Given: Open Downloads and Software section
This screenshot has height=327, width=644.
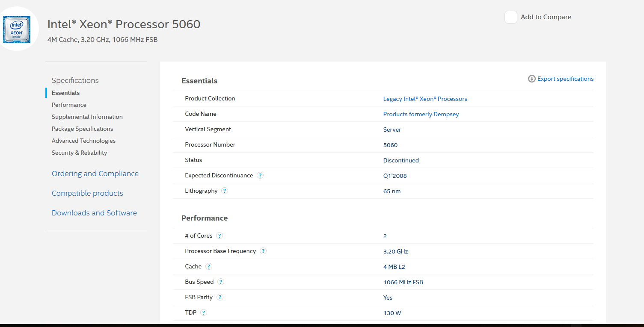Looking at the screenshot, I should pyautogui.click(x=94, y=213).
